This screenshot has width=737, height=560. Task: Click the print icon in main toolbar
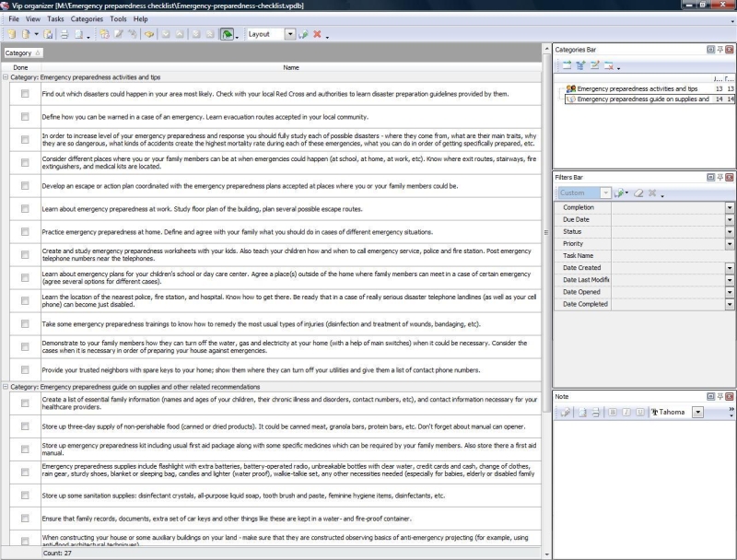tap(64, 34)
